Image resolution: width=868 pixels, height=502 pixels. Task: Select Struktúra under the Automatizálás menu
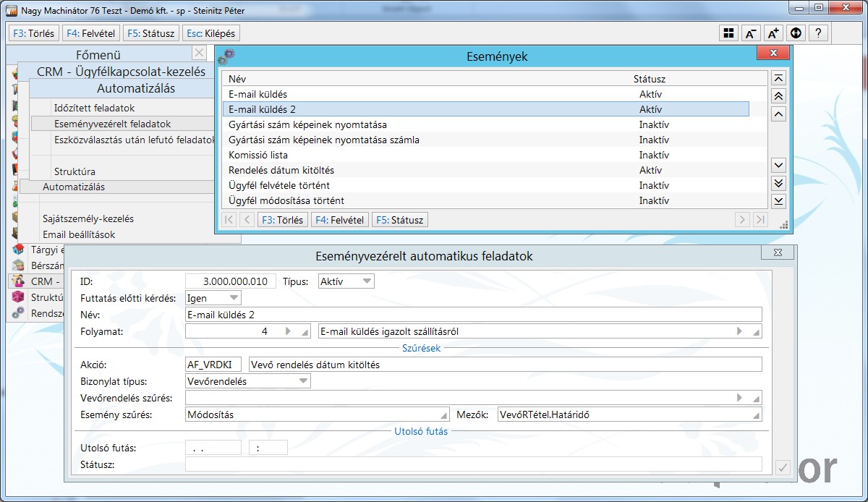[x=75, y=171]
